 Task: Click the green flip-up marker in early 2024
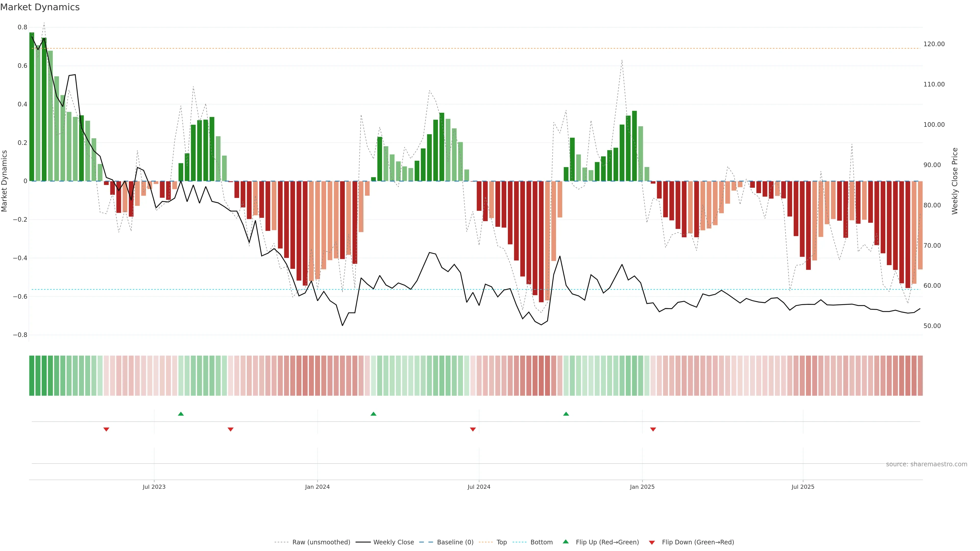coord(373,414)
